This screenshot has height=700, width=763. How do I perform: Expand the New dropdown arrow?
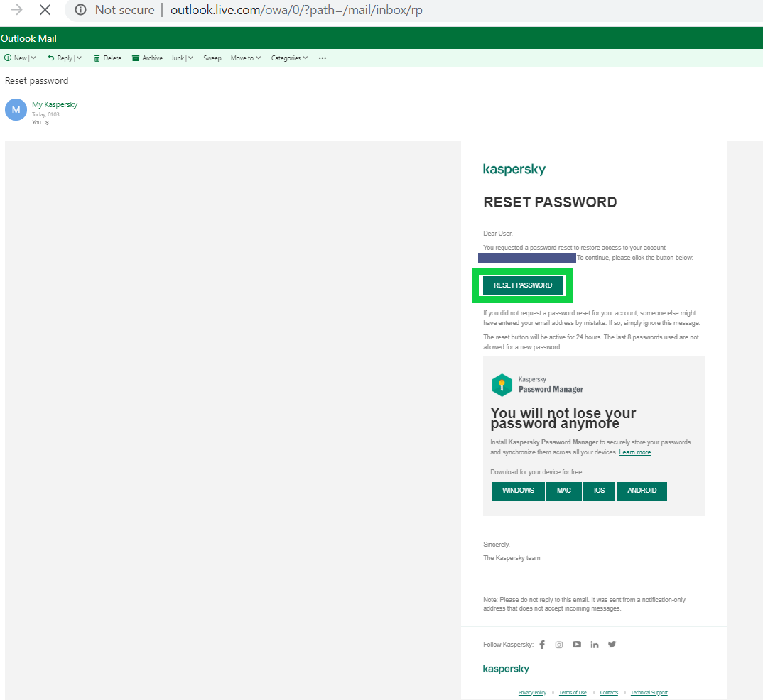[x=33, y=58]
